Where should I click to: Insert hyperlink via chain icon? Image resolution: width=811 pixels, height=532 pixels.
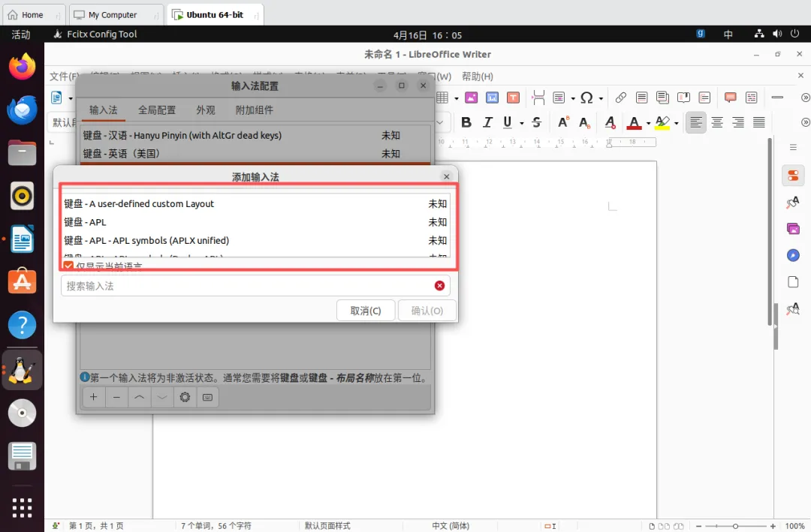[621, 98]
